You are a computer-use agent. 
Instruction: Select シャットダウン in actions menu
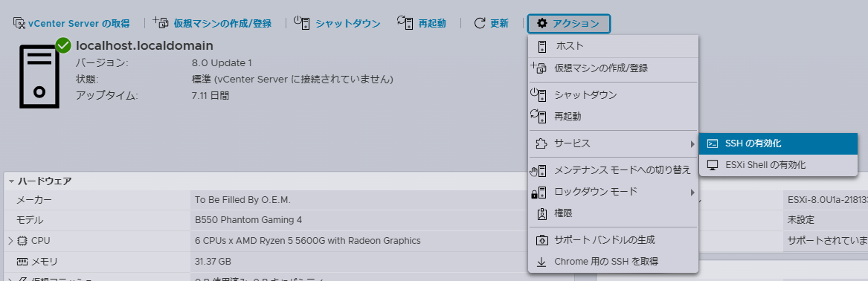[614, 94]
